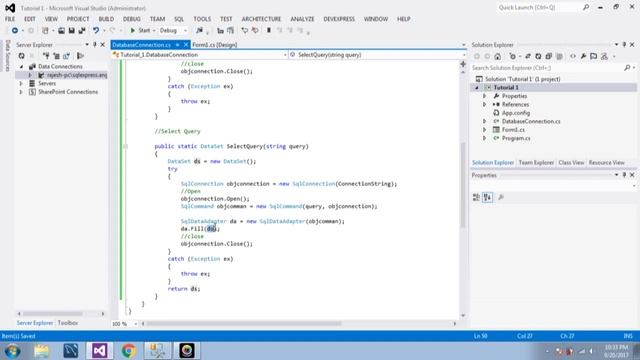Toggle Alphabetical sort in Properties panel

(x=487, y=197)
